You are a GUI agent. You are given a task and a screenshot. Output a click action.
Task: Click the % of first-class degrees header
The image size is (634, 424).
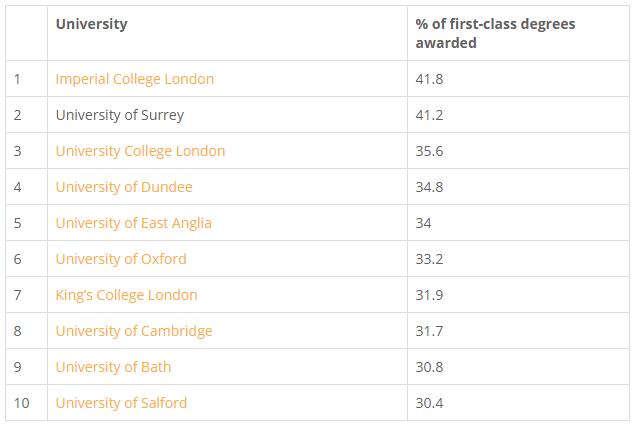pyautogui.click(x=495, y=33)
